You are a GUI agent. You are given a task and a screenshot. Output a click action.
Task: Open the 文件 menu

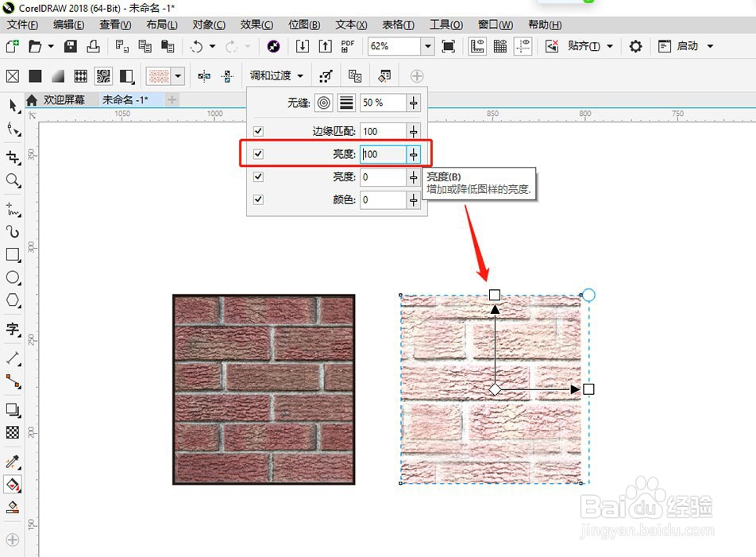[x=22, y=25]
